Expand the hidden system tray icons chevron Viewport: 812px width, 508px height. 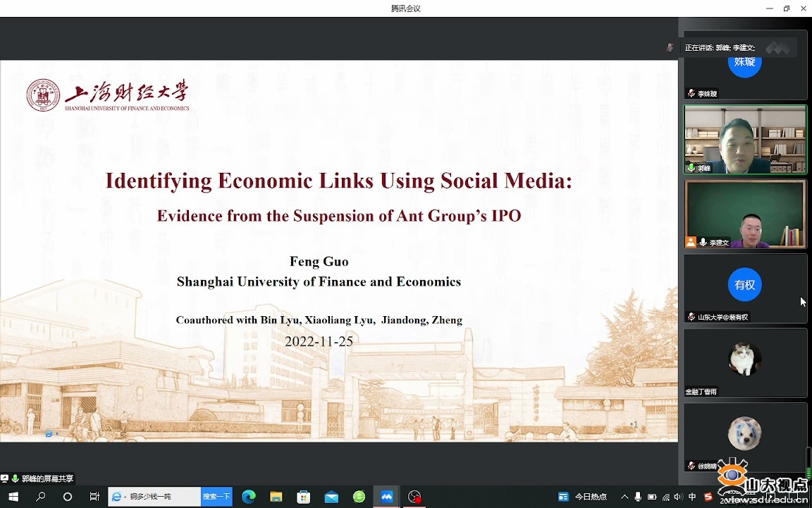(625, 497)
